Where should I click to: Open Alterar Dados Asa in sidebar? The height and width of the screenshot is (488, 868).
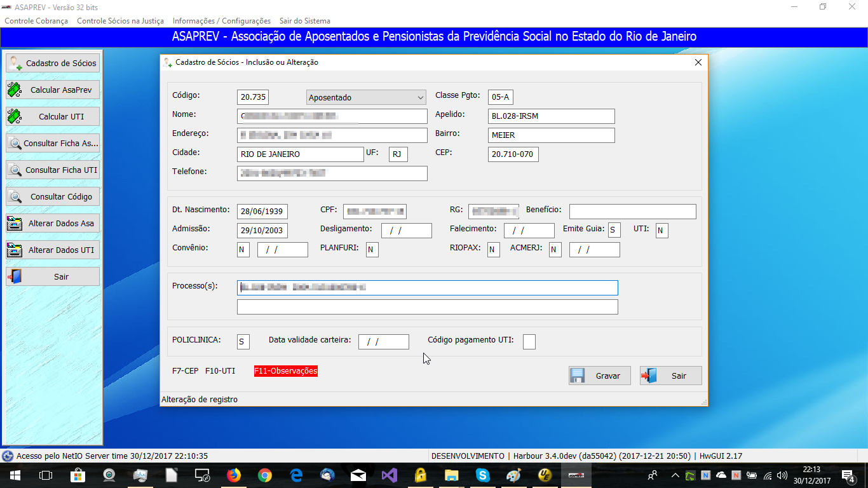click(x=53, y=224)
